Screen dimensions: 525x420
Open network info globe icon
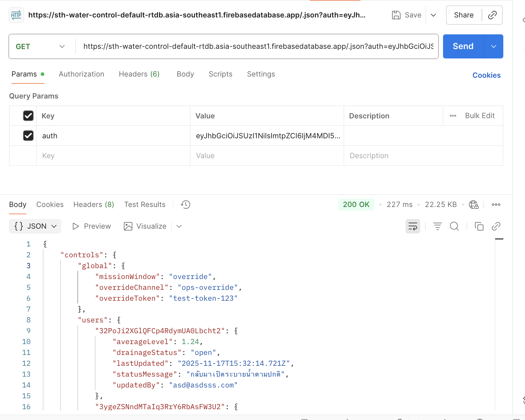[473, 205]
